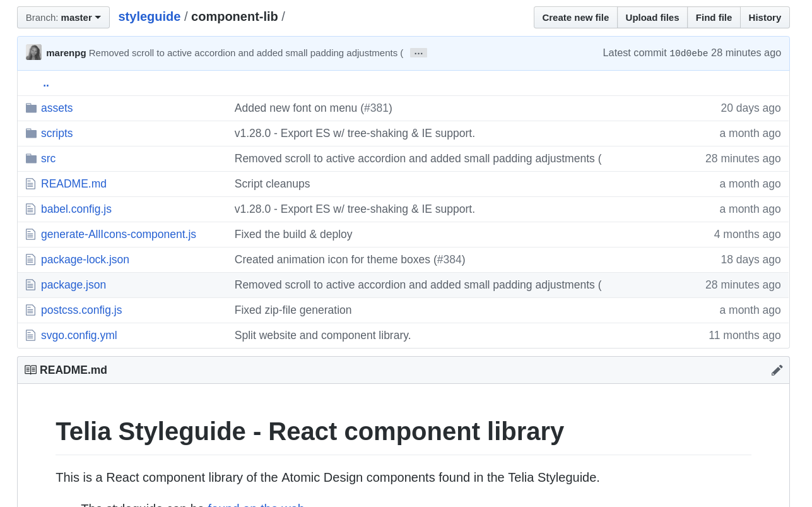The width and height of the screenshot is (812, 507).
Task: Open the issue #381 link
Action: coord(377,108)
